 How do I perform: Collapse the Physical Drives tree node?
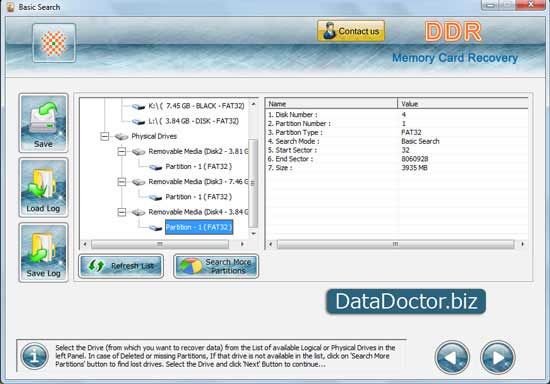coord(105,136)
